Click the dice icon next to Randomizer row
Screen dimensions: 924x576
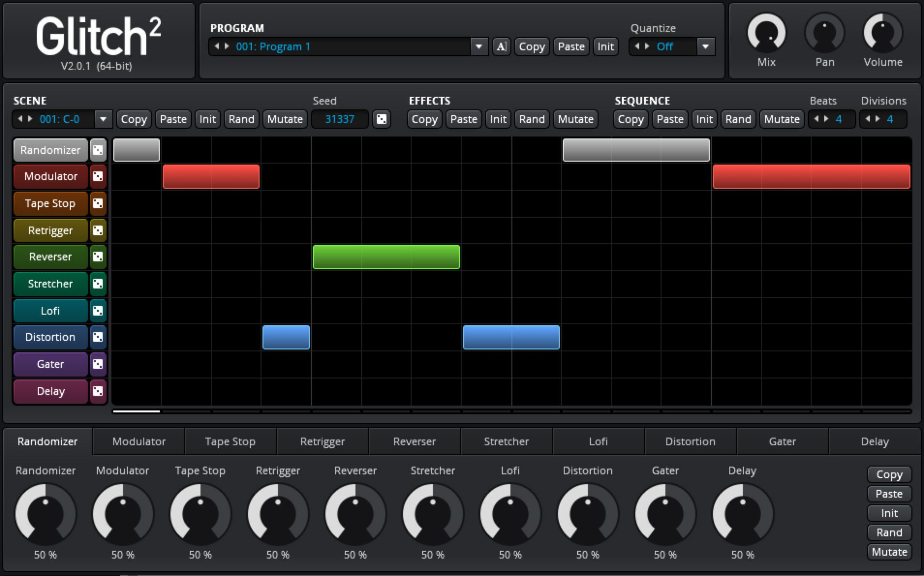pyautogui.click(x=98, y=150)
